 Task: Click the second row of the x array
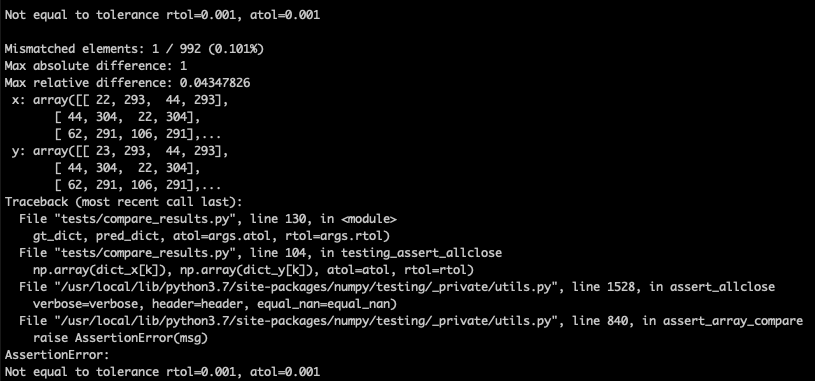(127, 117)
